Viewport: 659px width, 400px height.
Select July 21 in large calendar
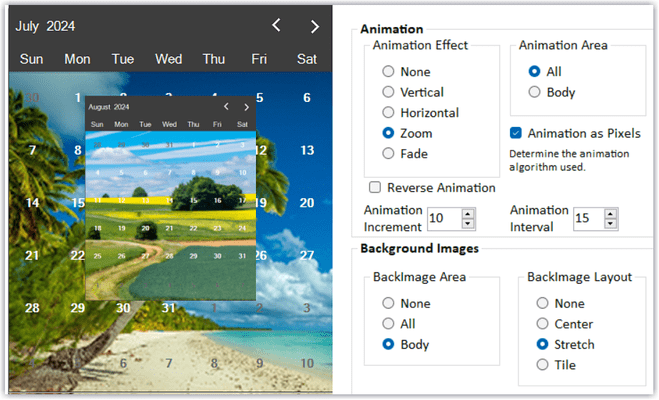click(x=32, y=255)
